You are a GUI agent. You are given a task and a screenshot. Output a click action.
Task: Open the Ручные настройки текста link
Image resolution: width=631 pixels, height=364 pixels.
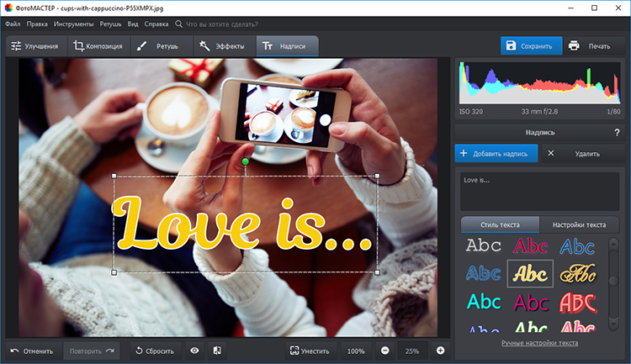click(540, 343)
